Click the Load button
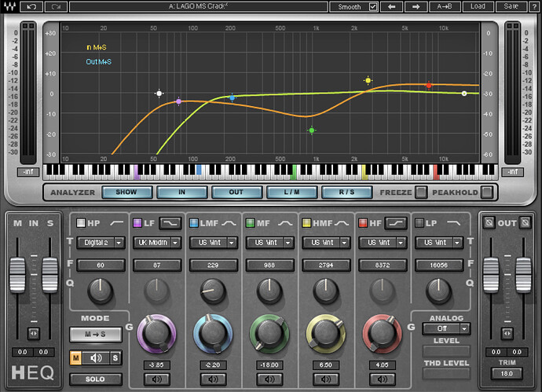Viewport: 542px width, 392px height. point(478,6)
